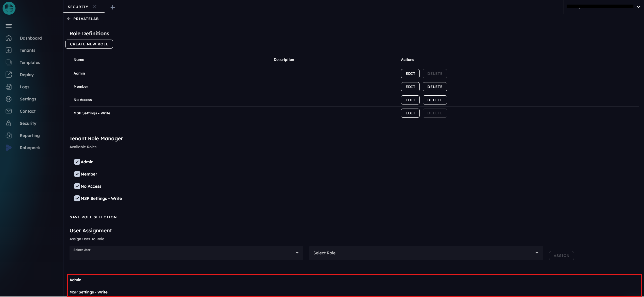Toggle the Member role checkbox
644x297 pixels.
pos(77,174)
